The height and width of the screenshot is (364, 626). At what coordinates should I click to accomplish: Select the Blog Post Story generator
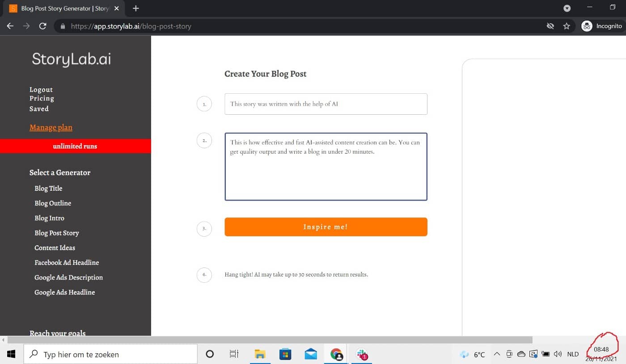pos(57,233)
